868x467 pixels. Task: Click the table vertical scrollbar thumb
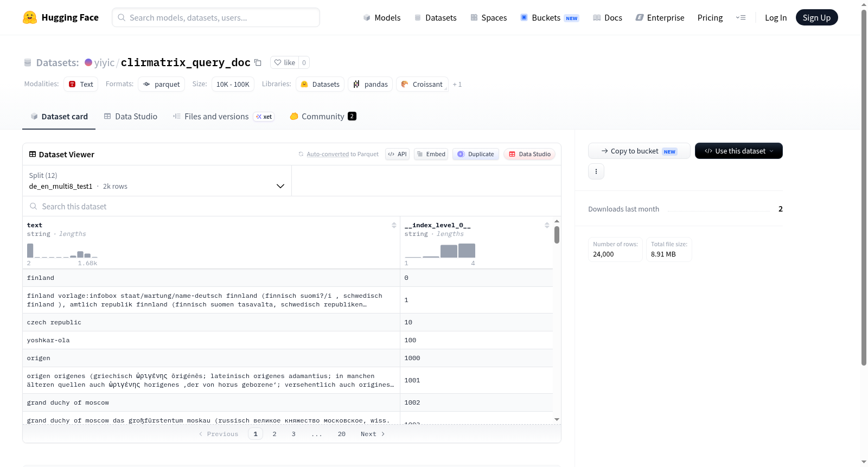point(557,235)
